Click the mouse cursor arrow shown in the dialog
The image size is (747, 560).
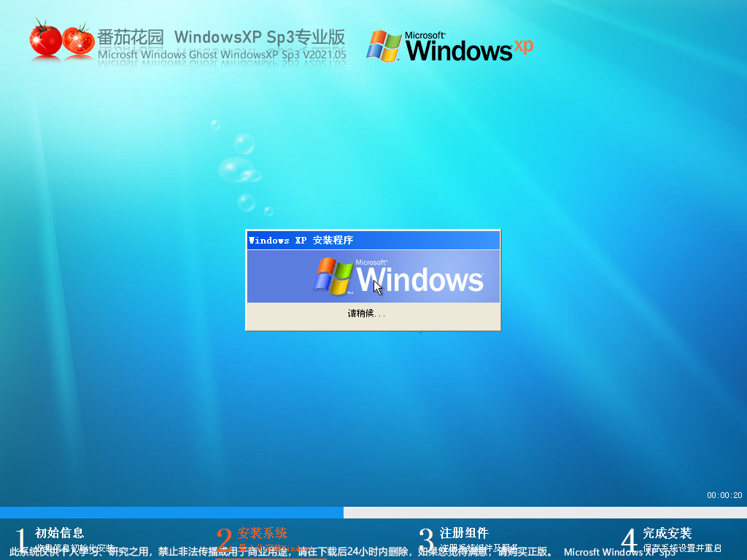(376, 287)
